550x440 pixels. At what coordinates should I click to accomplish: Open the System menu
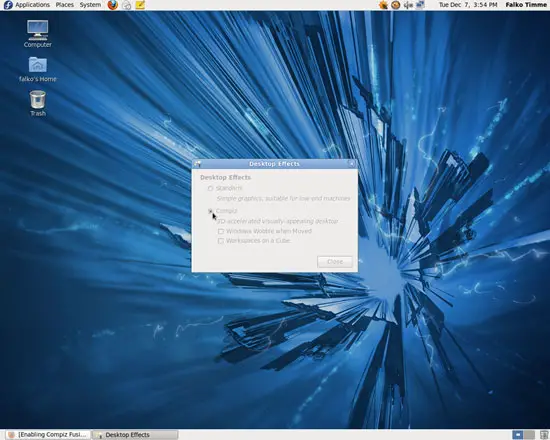90,5
